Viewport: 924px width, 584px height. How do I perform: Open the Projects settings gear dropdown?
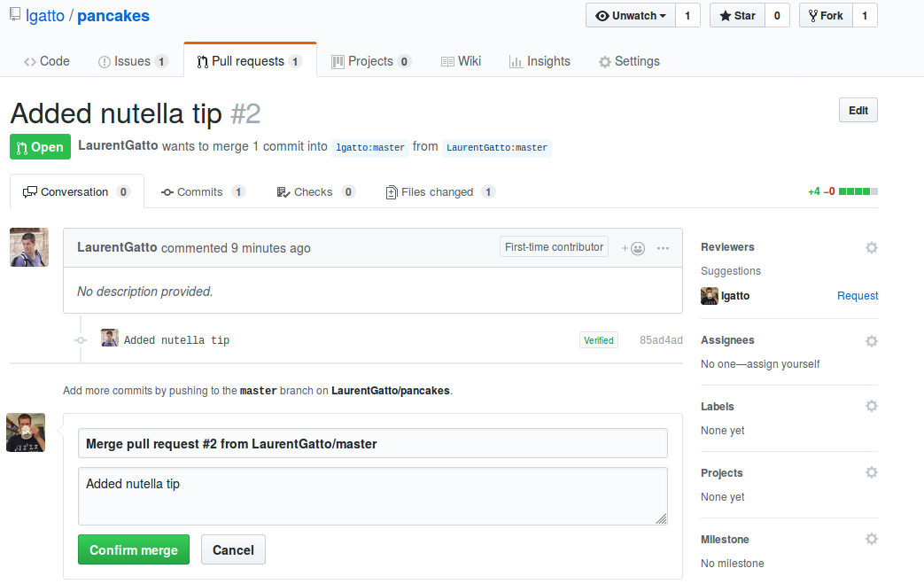[871, 472]
